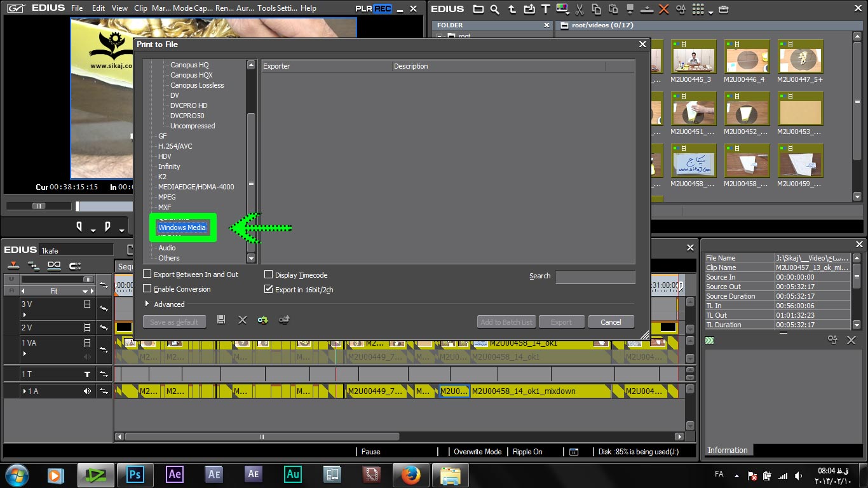Click the Search input field
Screen dimensions: 868x488
(595, 276)
